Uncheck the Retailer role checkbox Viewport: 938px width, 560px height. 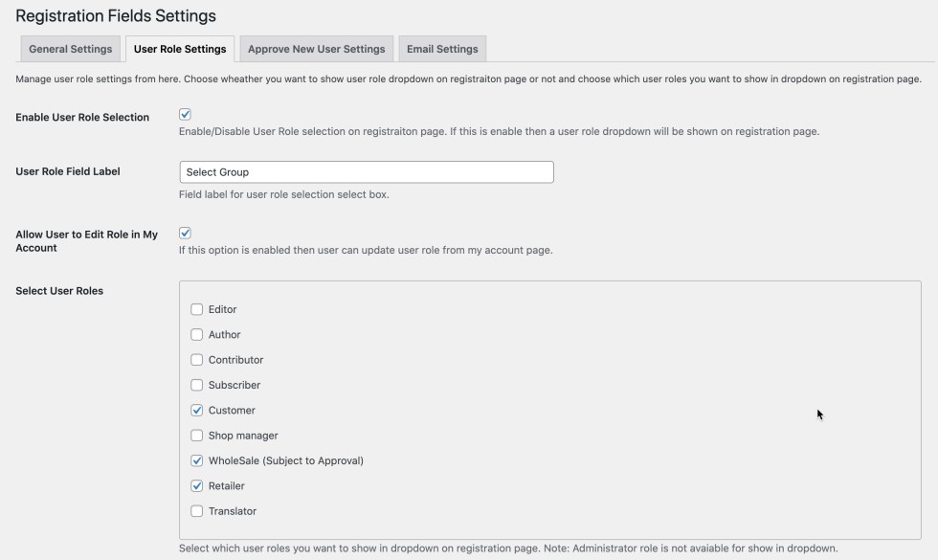coord(197,485)
